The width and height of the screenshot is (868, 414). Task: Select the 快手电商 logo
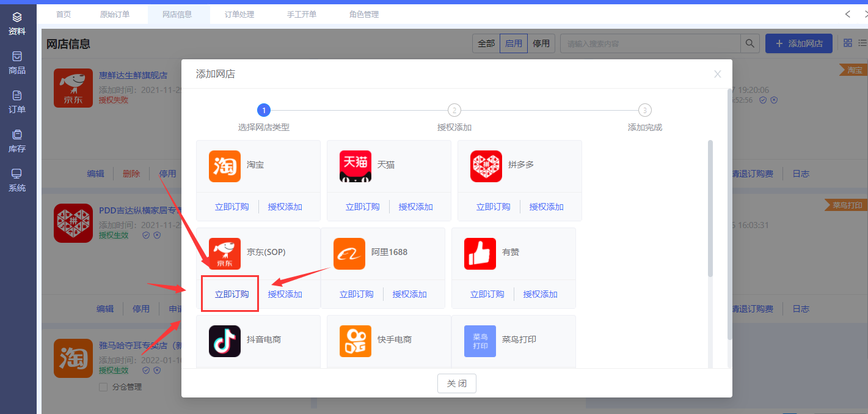356,341
